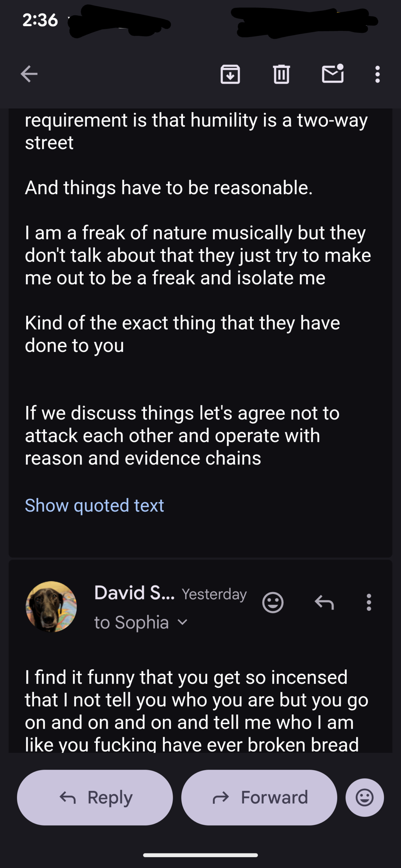Viewport: 401px width, 868px height.
Task: Go back using the arrow icon
Action: click(29, 74)
